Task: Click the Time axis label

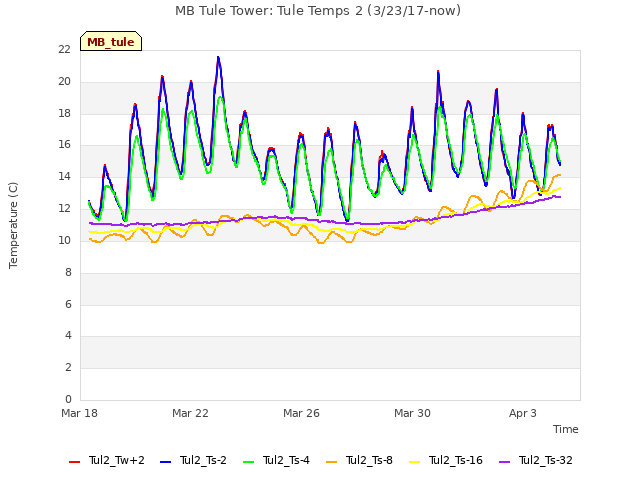Action: (x=566, y=429)
